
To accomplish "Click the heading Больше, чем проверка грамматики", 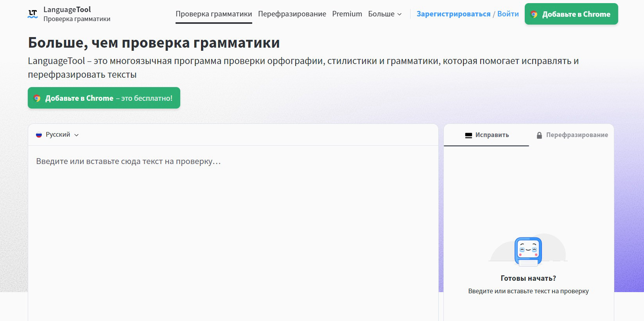I will tap(154, 43).
